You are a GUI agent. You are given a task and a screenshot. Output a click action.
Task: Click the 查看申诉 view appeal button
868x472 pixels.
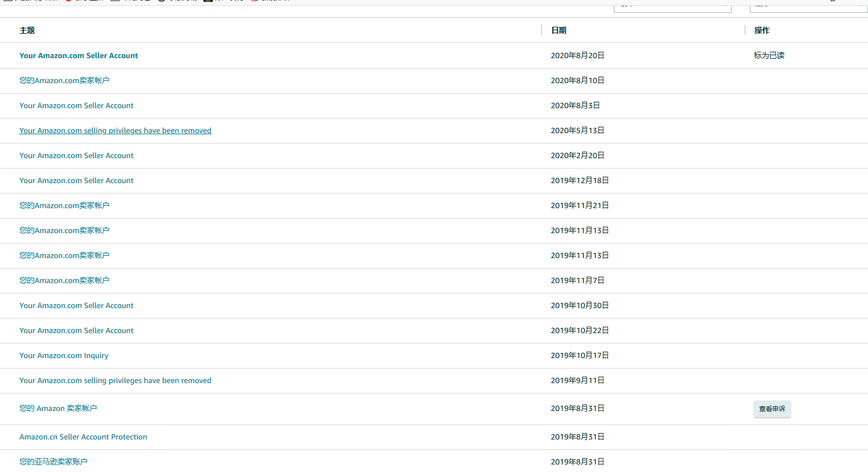pyautogui.click(x=772, y=409)
